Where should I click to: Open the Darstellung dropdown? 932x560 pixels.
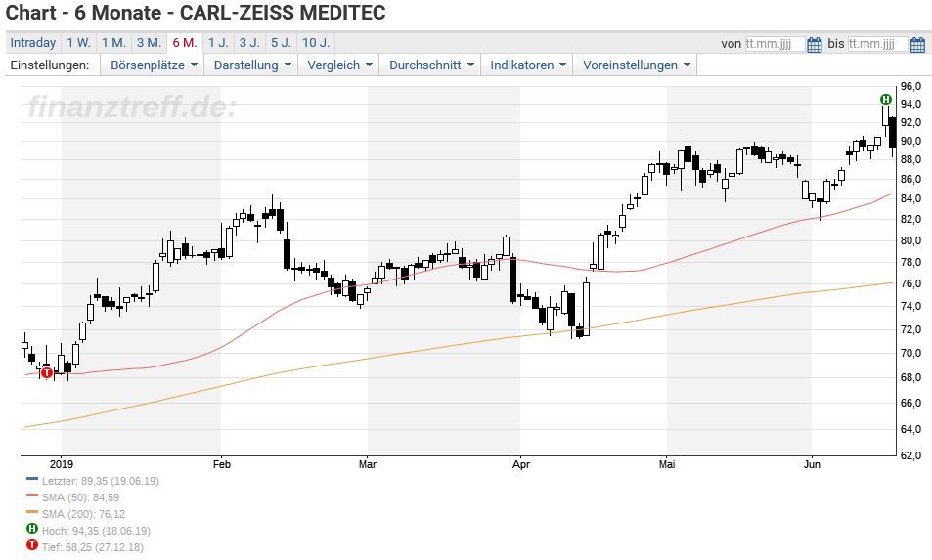click(x=252, y=65)
